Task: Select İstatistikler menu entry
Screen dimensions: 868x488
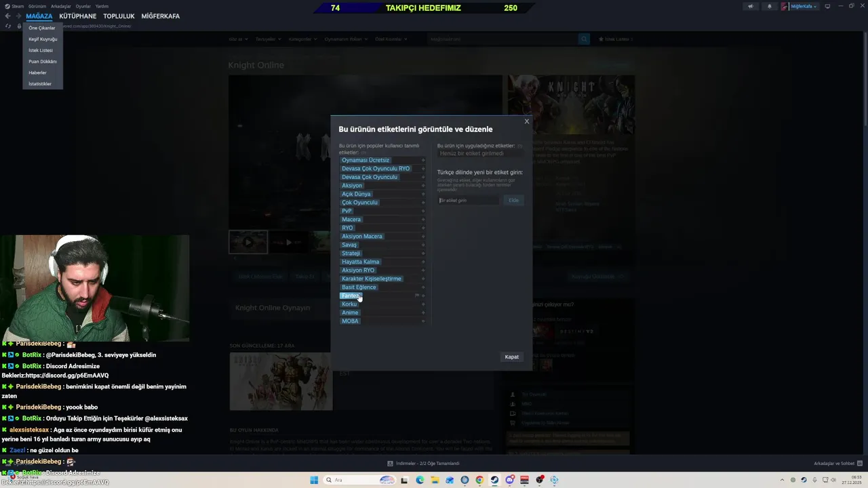Action: (40, 84)
